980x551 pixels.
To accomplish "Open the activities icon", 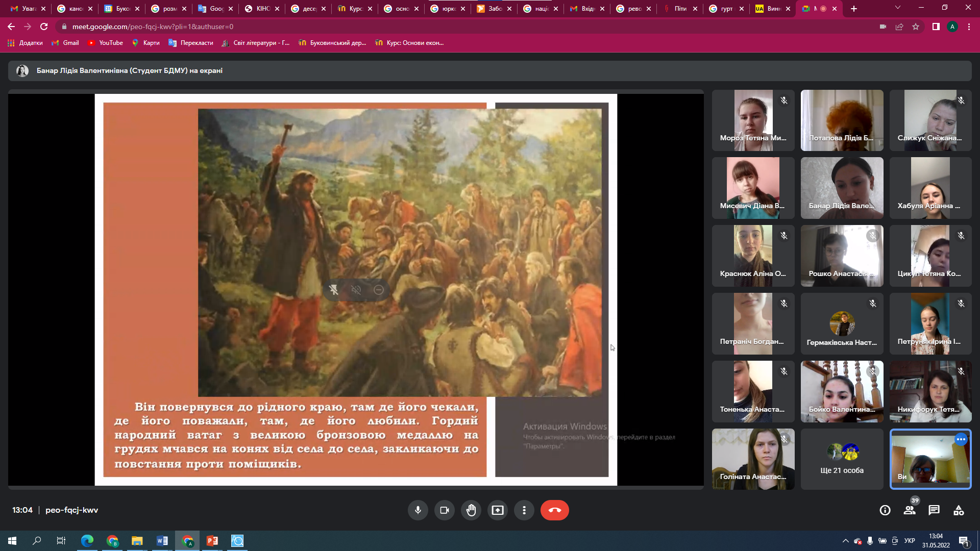I will pyautogui.click(x=959, y=510).
